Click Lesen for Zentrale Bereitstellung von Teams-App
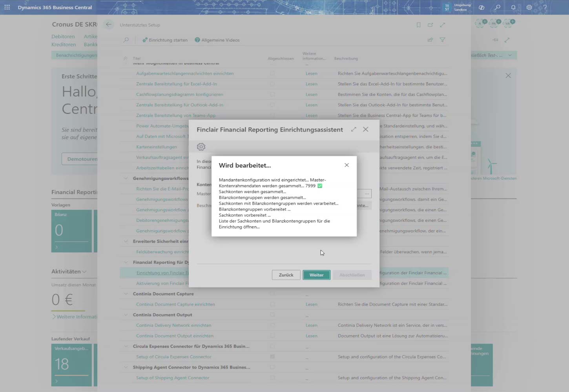Screen dimensions: 569x392 click(312, 115)
